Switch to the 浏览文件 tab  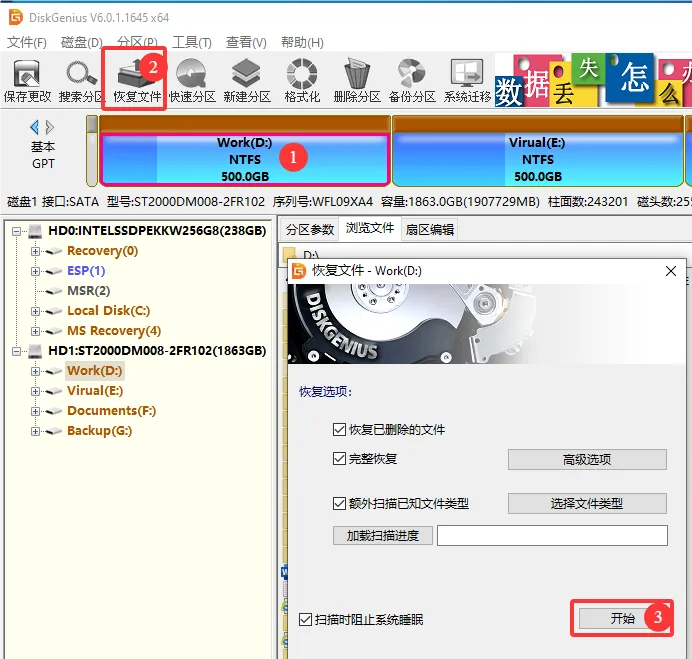(370, 228)
